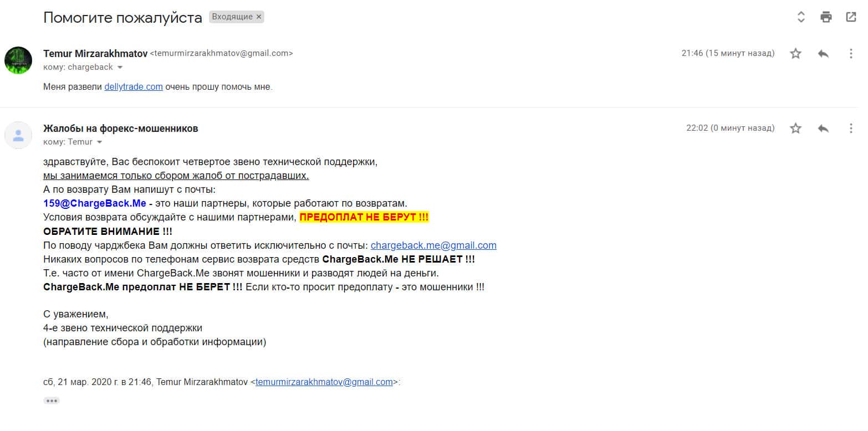This screenshot has width=868, height=431.
Task: Click the gray default sender avatar
Action: (18, 135)
